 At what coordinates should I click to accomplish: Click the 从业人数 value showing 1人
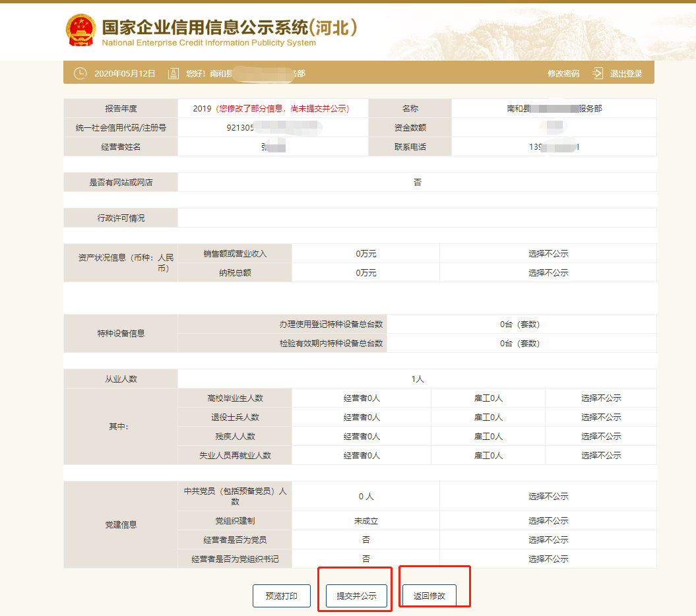416,378
